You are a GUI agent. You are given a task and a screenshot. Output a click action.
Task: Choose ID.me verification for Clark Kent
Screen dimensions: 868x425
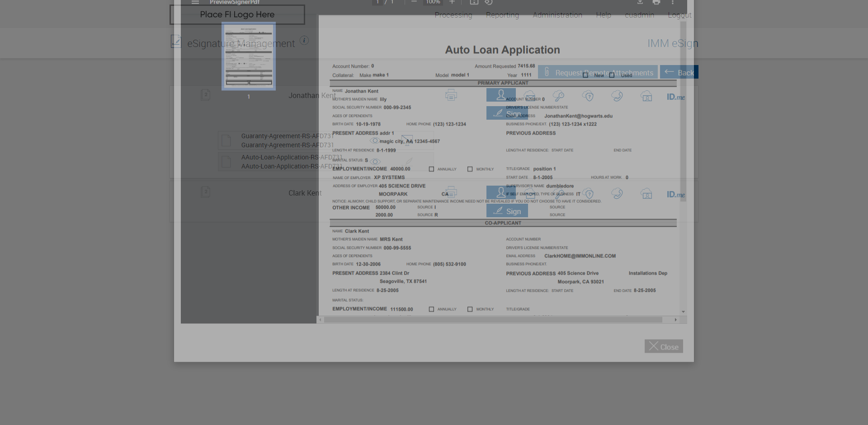pyautogui.click(x=676, y=194)
